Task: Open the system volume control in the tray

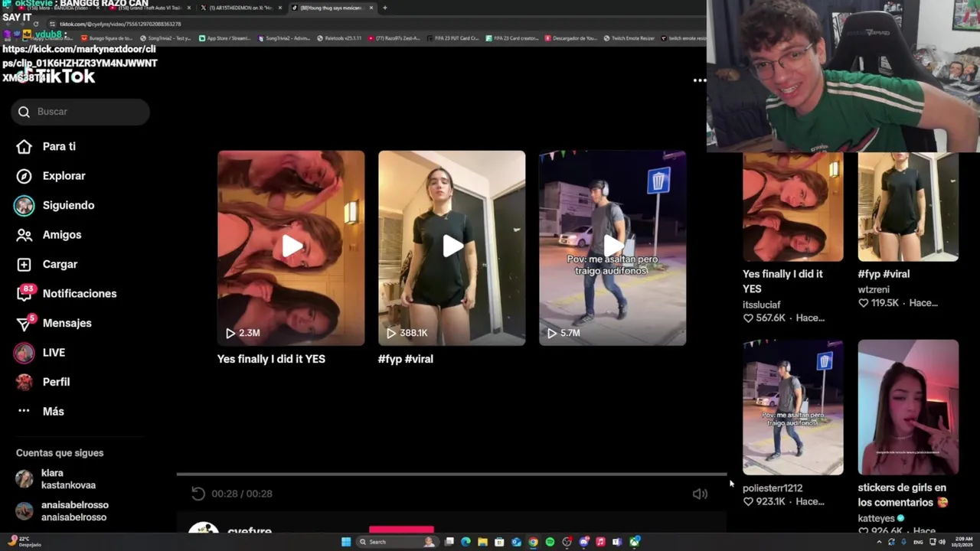Action: pos(942,542)
